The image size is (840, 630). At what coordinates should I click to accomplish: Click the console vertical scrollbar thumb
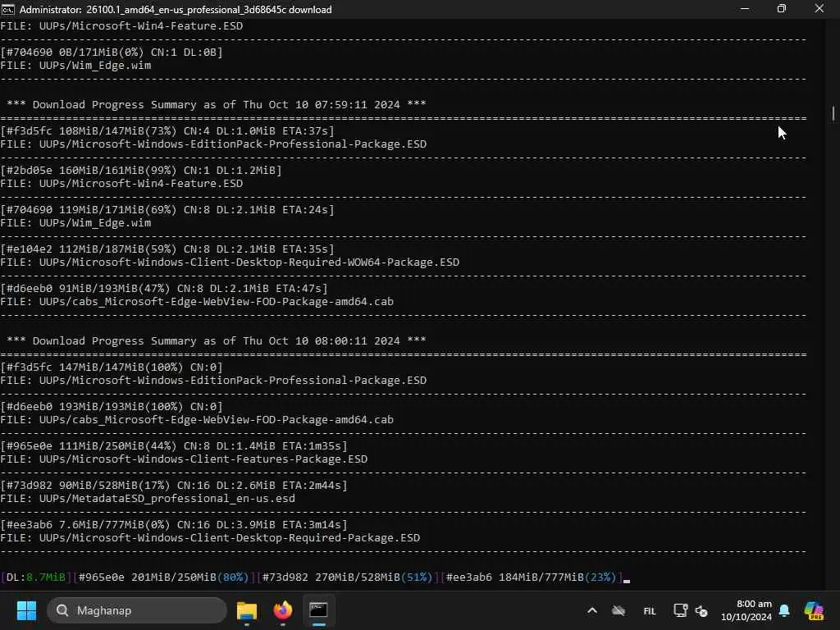(833, 113)
